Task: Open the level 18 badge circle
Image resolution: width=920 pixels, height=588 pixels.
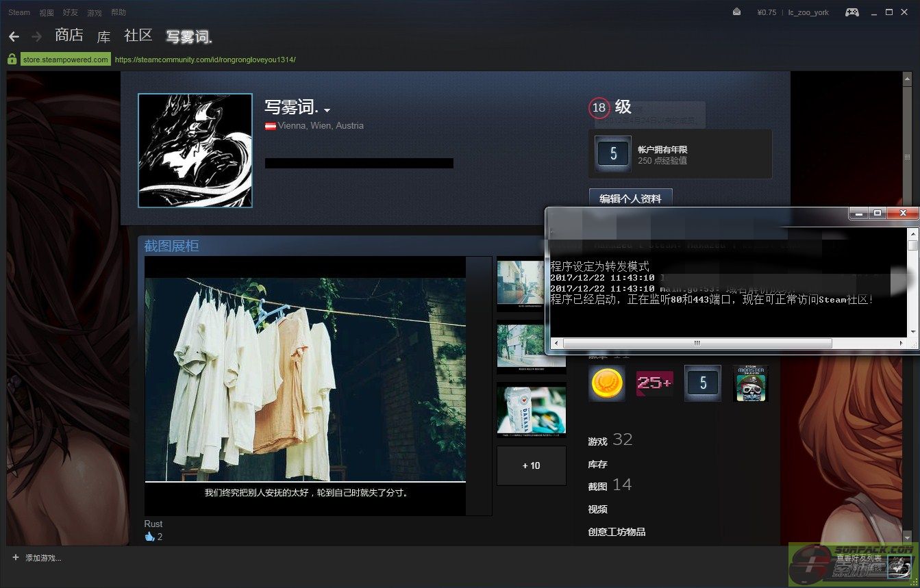Action: [599, 107]
